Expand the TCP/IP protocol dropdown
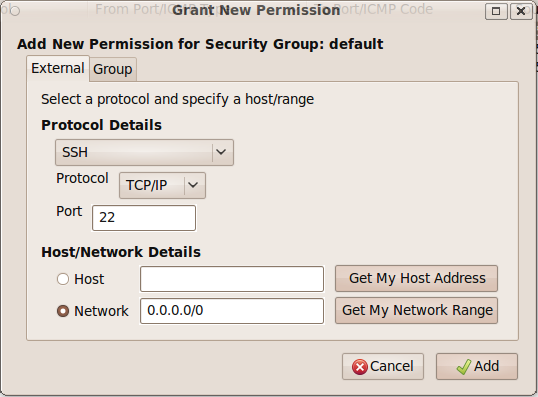 point(162,185)
